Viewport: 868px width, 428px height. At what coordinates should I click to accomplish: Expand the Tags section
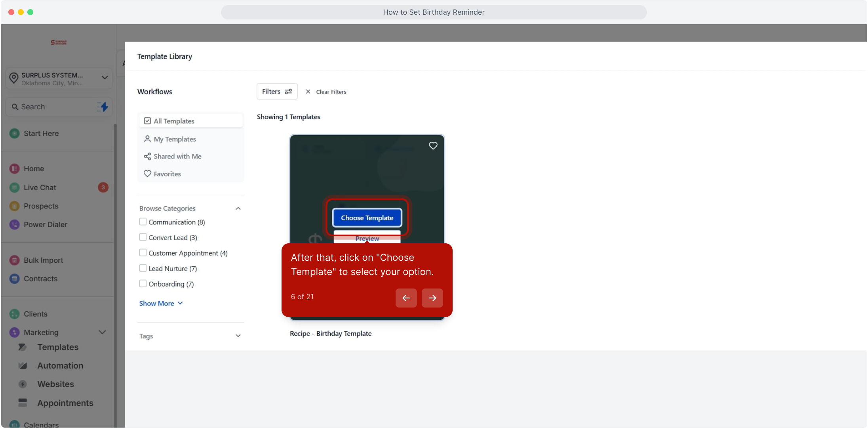238,336
